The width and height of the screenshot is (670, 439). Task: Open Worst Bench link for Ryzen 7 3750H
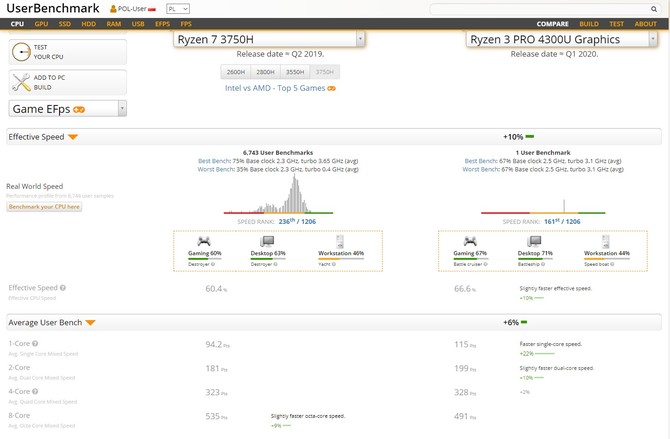click(216, 169)
